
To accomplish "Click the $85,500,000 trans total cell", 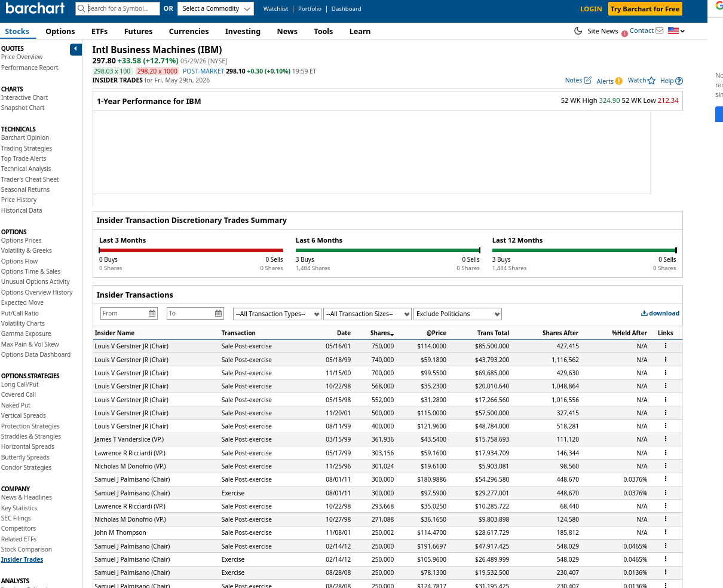I will (x=492, y=346).
